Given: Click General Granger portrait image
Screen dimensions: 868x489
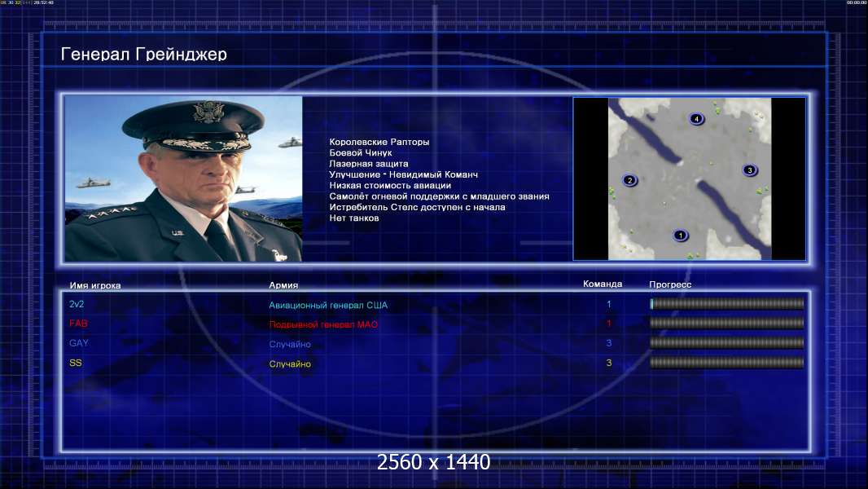Looking at the screenshot, I should 183,178.
